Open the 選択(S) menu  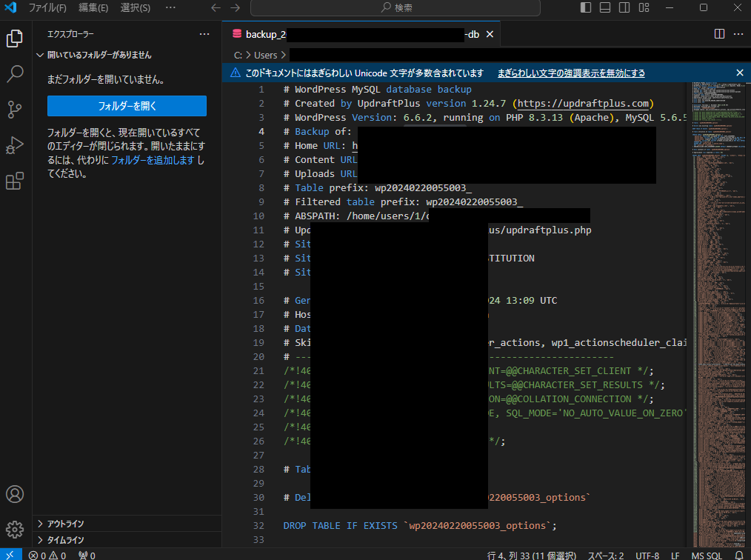(134, 7)
